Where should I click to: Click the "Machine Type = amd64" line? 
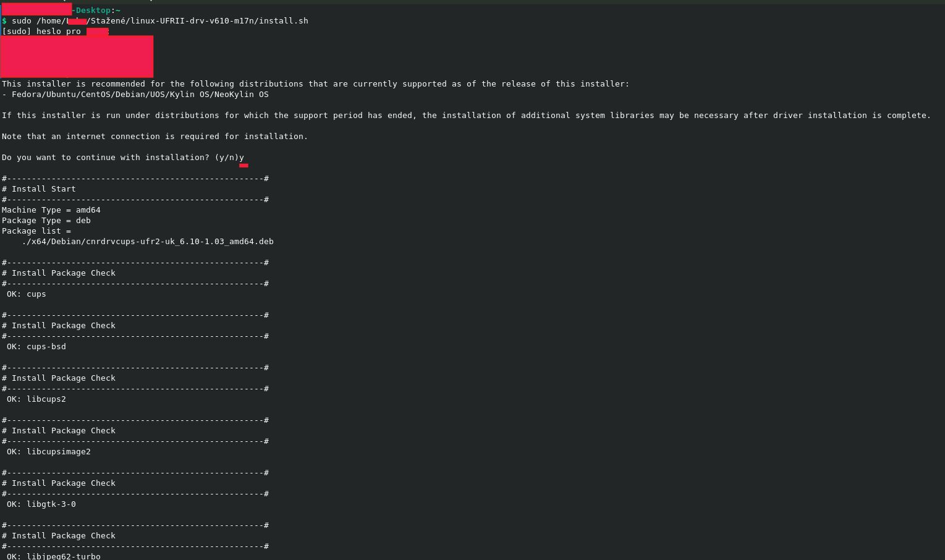[51, 210]
